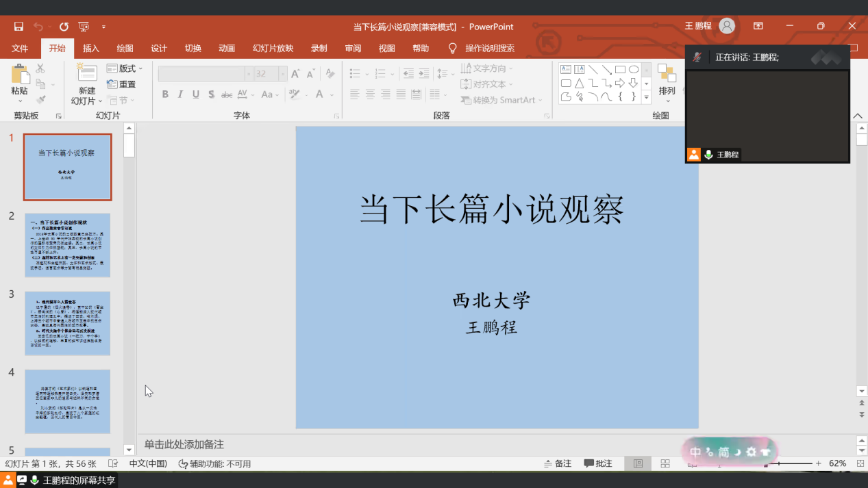Select slide 3 thumbnail in slide panel
The height and width of the screenshot is (488, 868).
[x=67, y=323]
